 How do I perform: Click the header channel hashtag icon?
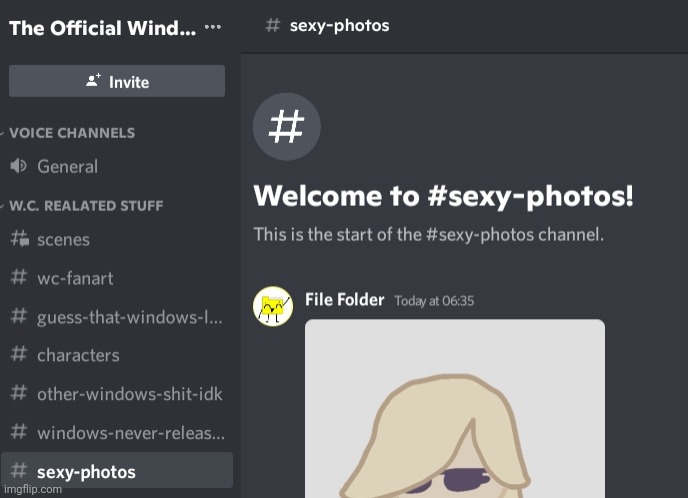(x=272, y=25)
